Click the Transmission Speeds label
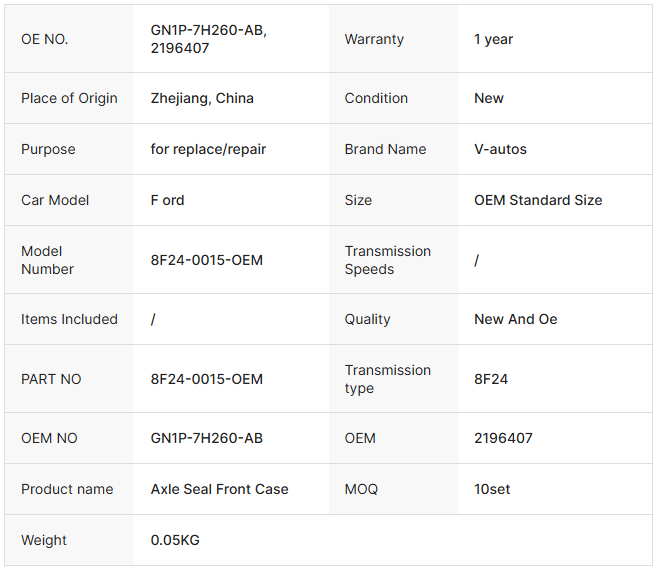 click(x=387, y=260)
